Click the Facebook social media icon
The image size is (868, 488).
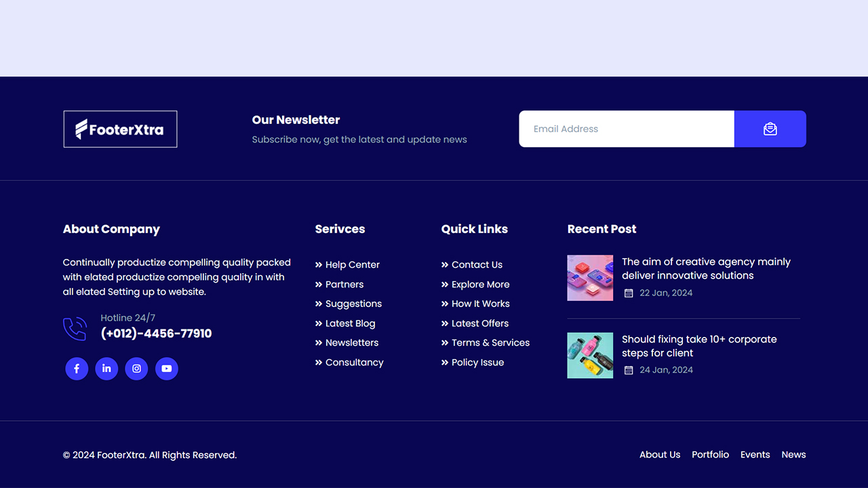coord(77,369)
